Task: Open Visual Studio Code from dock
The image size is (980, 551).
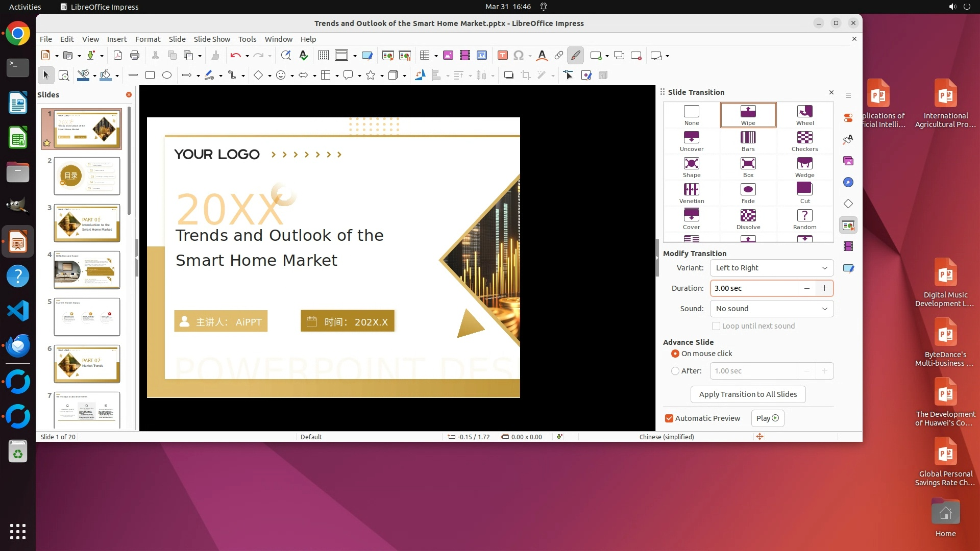Action: pyautogui.click(x=18, y=311)
